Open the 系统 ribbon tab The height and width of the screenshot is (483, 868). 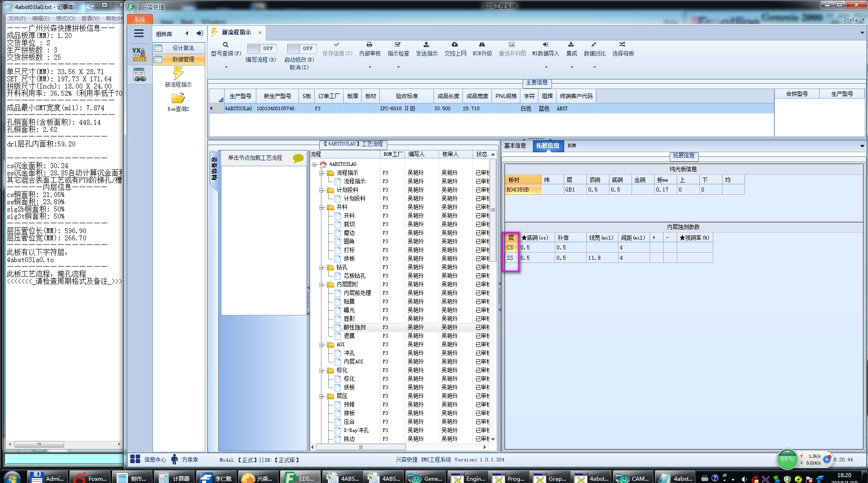[x=140, y=19]
